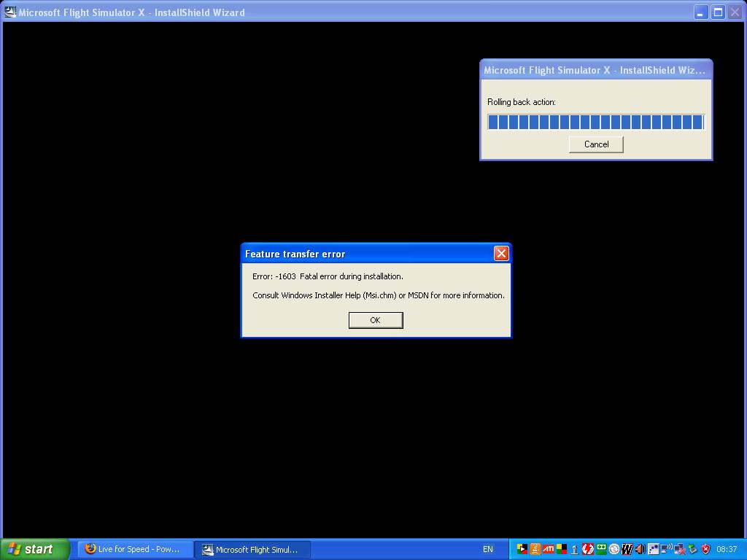Switch to the Live for Speed Firefox taskbar window
747x560 pixels.
tap(135, 549)
